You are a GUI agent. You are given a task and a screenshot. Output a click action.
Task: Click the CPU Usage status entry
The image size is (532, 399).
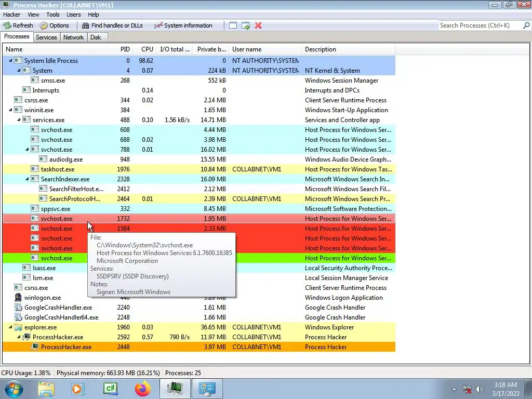[26, 373]
